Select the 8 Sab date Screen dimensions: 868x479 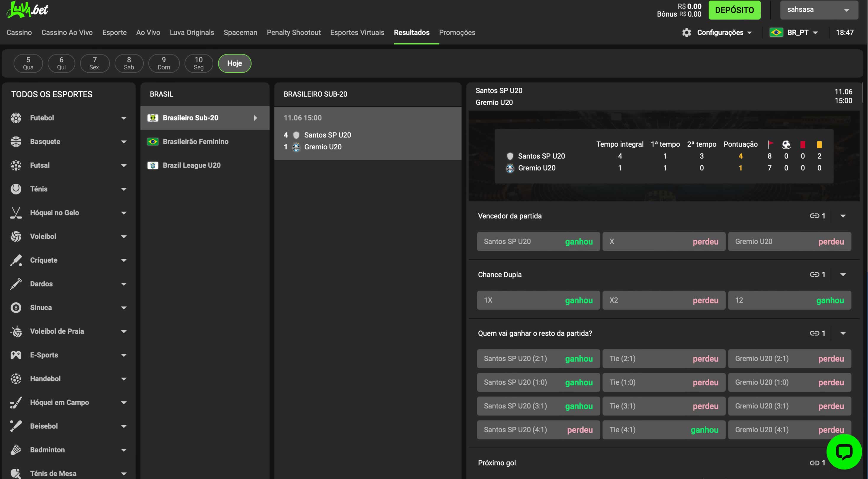click(x=129, y=63)
